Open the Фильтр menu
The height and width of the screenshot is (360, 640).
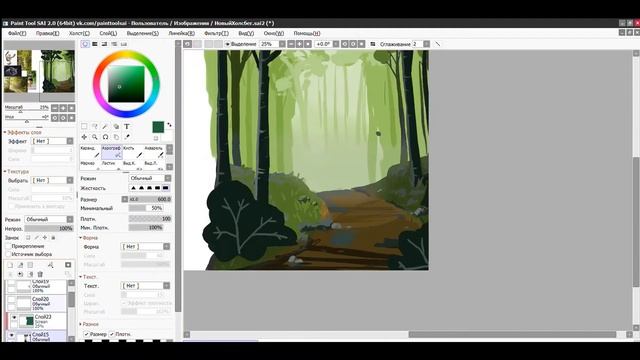click(x=216, y=33)
